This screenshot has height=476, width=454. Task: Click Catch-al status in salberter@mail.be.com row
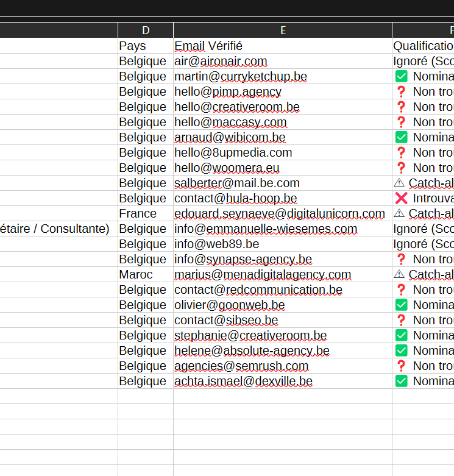pyautogui.click(x=424, y=183)
